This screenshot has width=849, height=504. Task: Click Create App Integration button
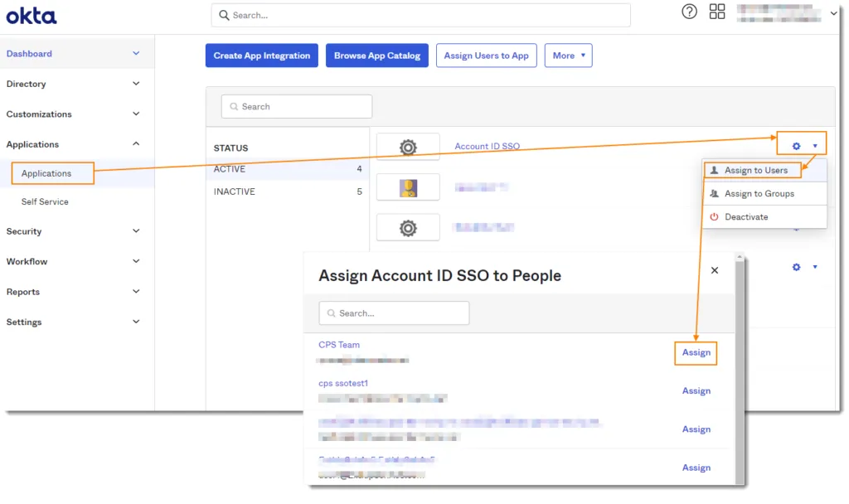261,56
